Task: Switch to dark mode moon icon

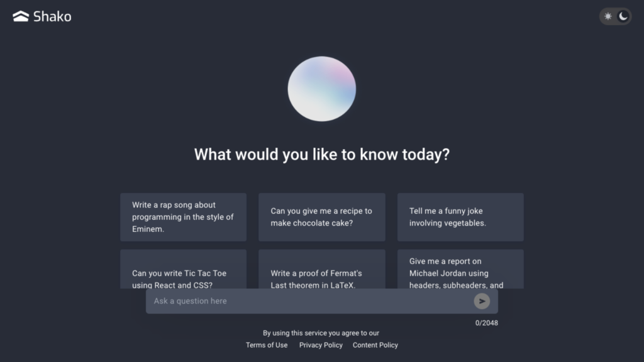Action: (623, 16)
